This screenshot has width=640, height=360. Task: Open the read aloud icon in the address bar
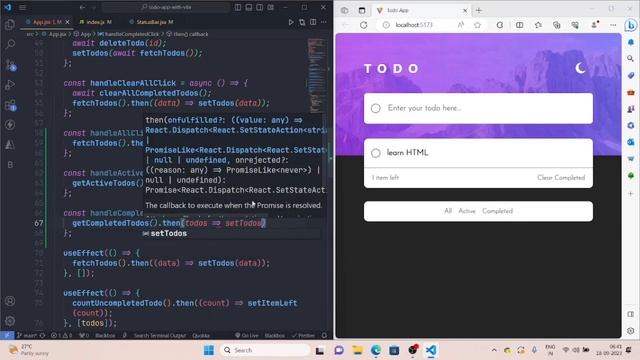(x=460, y=25)
